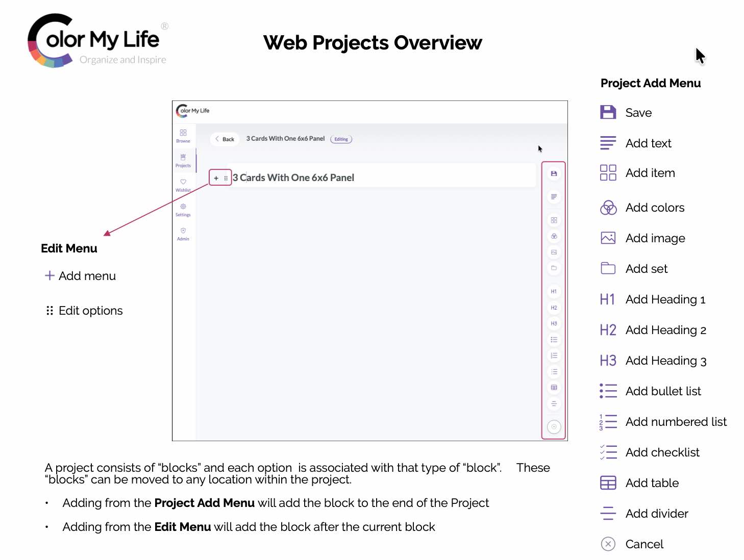Click the Save icon in the app's vertical toolbar
Screen dimensions: 744x560
click(x=554, y=173)
